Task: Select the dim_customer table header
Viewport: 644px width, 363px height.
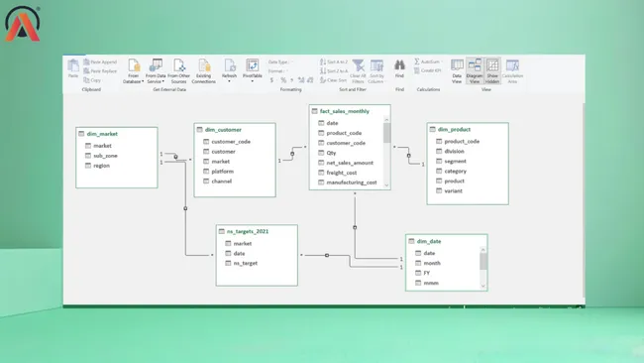Action: tap(235, 130)
